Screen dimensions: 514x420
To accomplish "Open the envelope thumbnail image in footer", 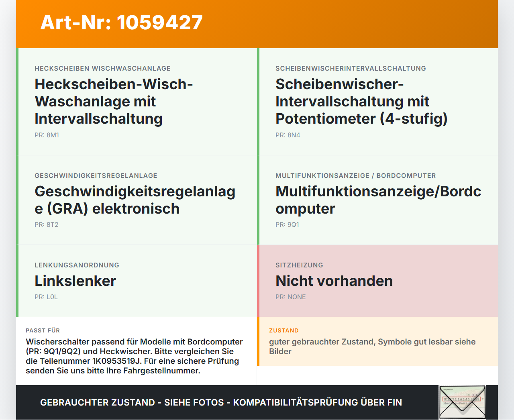I will click(462, 402).
